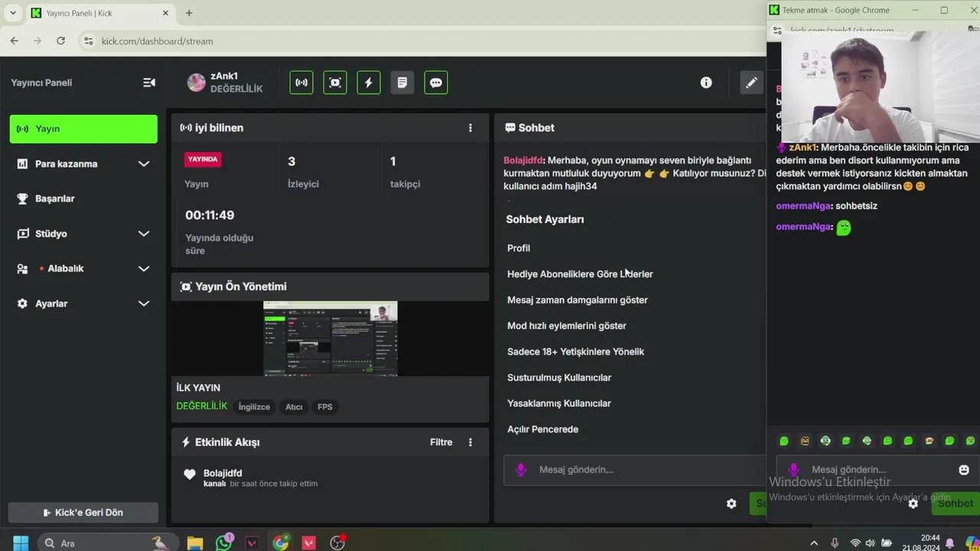Click the stream preview thumbnail

330,338
